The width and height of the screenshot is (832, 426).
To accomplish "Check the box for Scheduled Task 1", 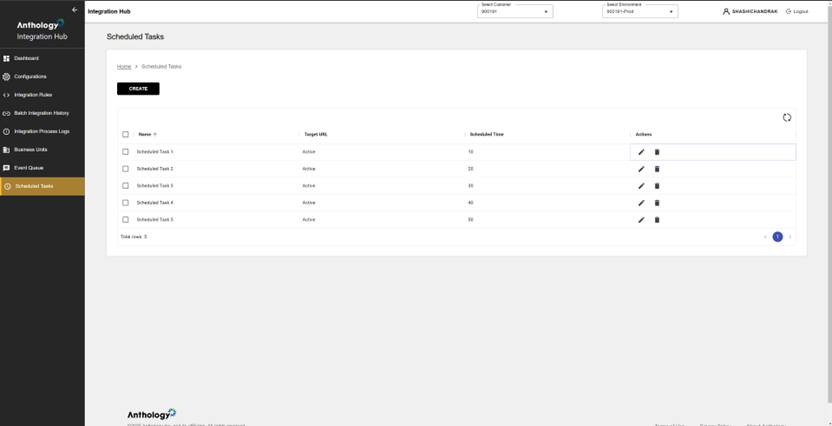I will [x=125, y=152].
